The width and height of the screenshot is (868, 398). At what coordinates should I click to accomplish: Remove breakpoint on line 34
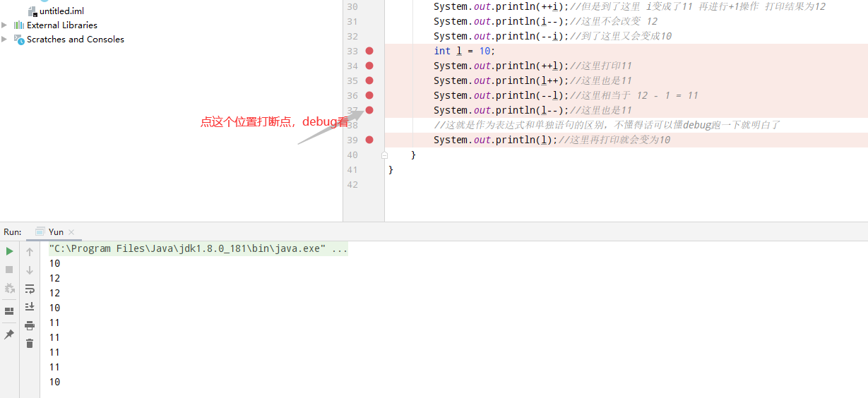click(369, 66)
